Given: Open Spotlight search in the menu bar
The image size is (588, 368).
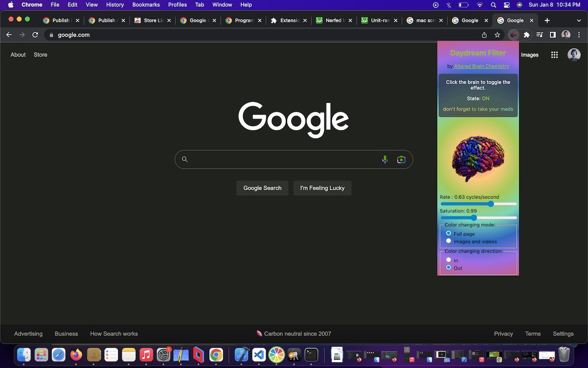Looking at the screenshot, I should tap(493, 5).
